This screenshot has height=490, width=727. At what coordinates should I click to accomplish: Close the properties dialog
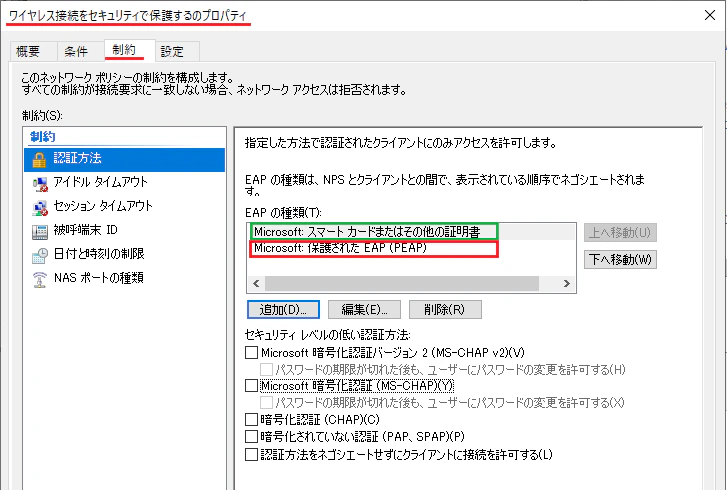[x=709, y=15]
